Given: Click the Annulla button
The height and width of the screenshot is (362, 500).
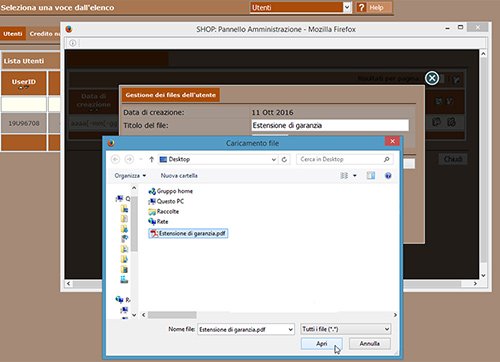Looking at the screenshot, I should point(370,344).
